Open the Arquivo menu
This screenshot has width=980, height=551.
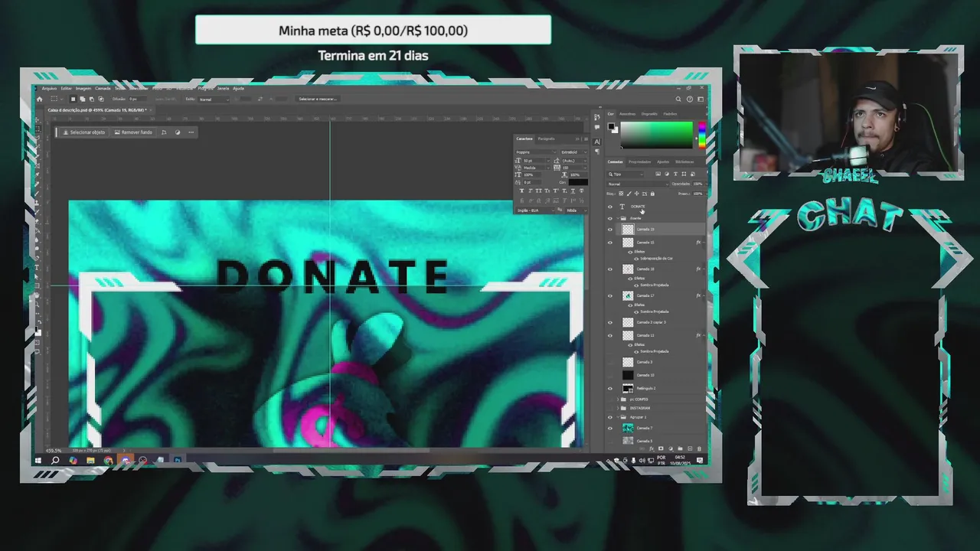coord(49,88)
